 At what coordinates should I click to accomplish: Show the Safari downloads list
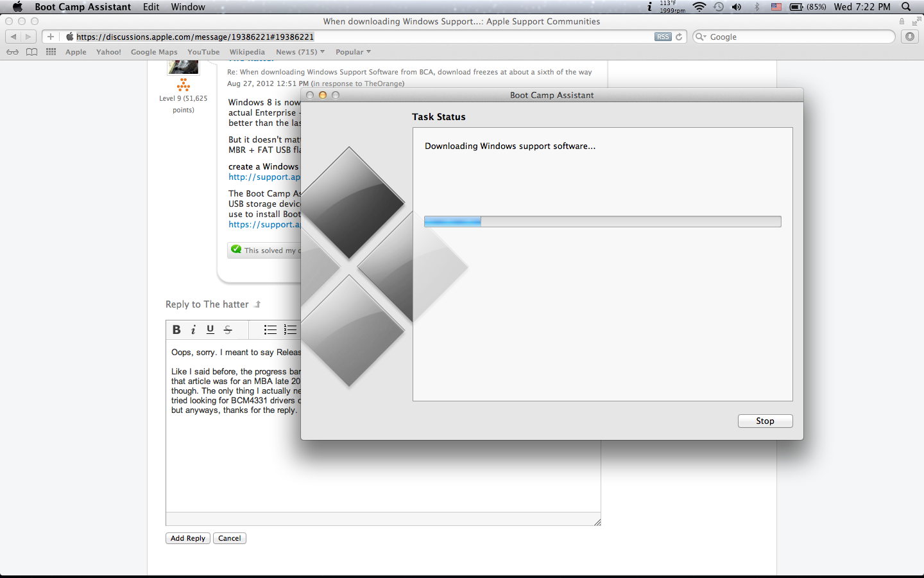(x=910, y=37)
